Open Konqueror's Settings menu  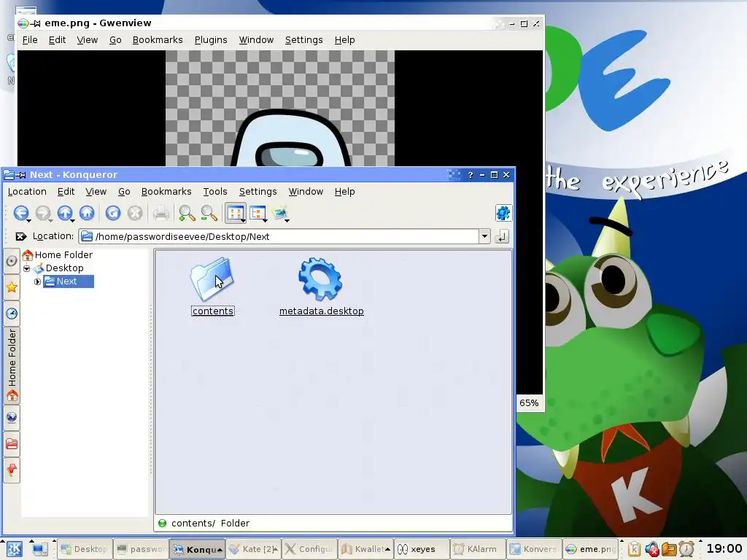point(258,192)
